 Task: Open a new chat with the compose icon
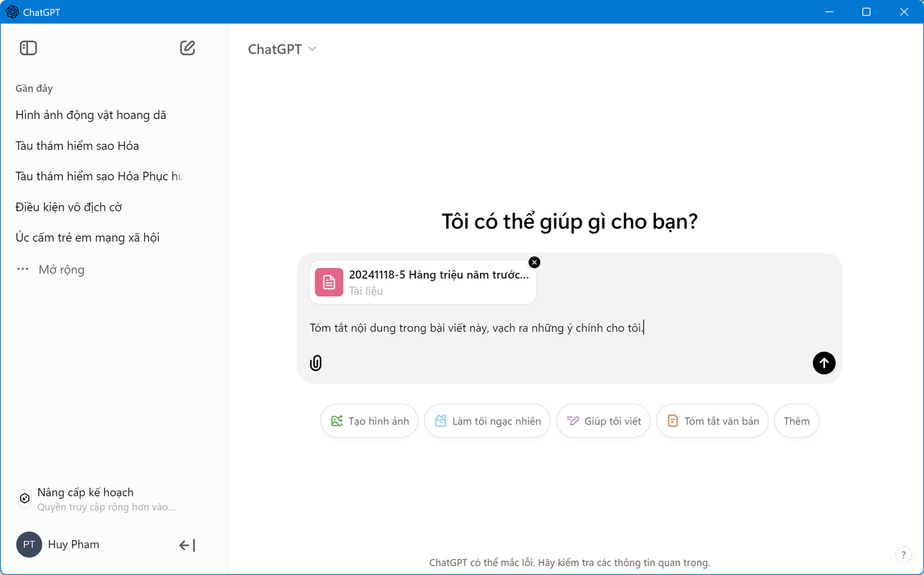click(x=187, y=48)
